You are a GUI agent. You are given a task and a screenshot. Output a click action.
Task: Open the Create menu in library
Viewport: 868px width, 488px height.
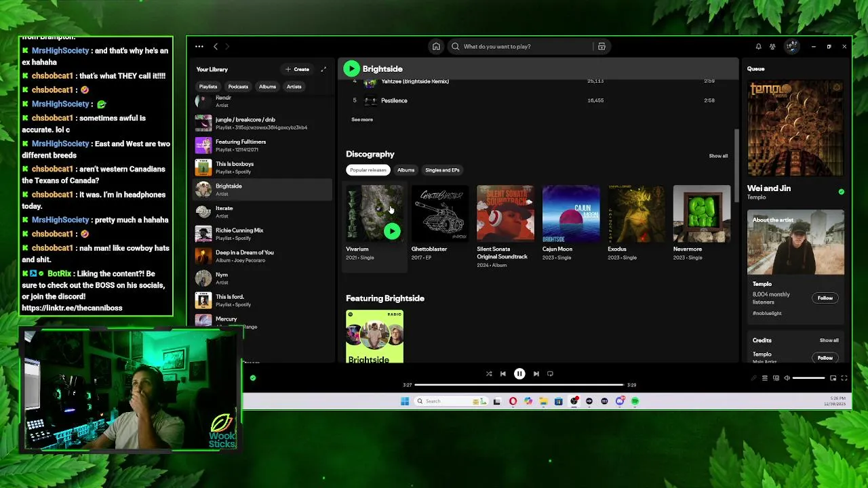297,69
